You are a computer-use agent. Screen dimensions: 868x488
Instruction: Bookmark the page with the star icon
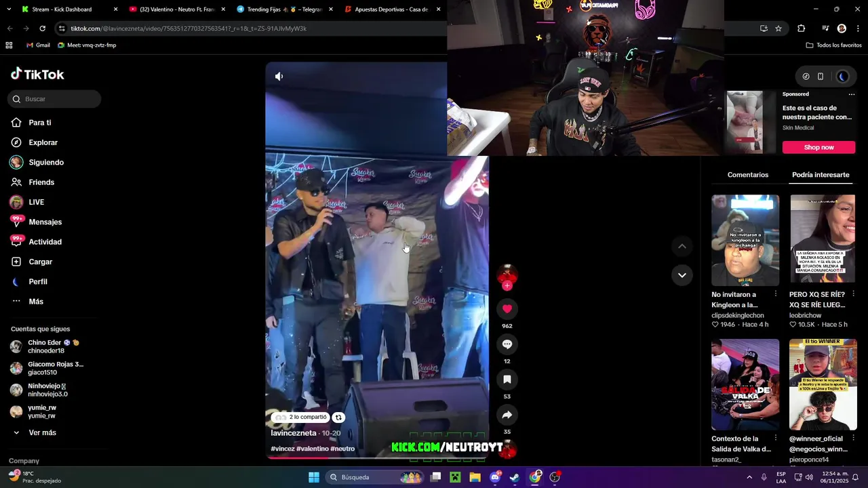[778, 28]
